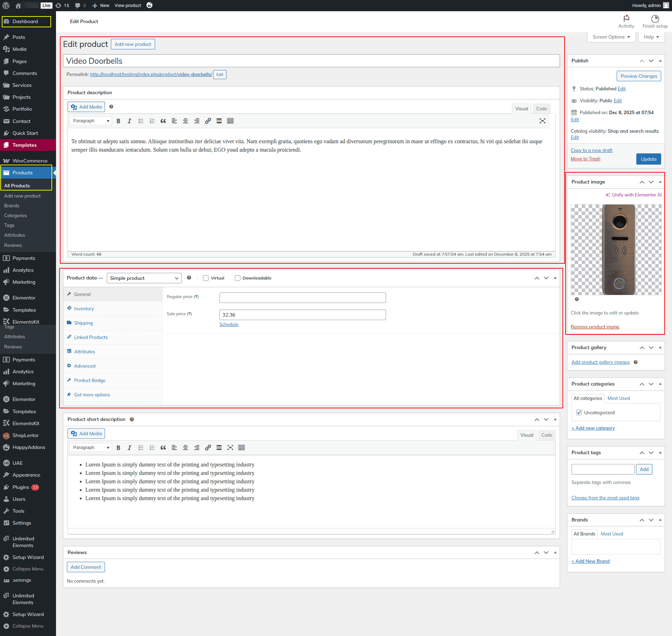Click Blockquote icon in Product description toolbar
672x636 pixels.
coord(163,121)
